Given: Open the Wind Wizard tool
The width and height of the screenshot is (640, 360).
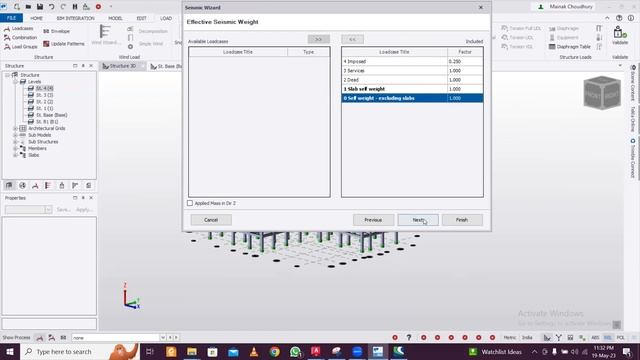Looking at the screenshot, I should coord(105,35).
